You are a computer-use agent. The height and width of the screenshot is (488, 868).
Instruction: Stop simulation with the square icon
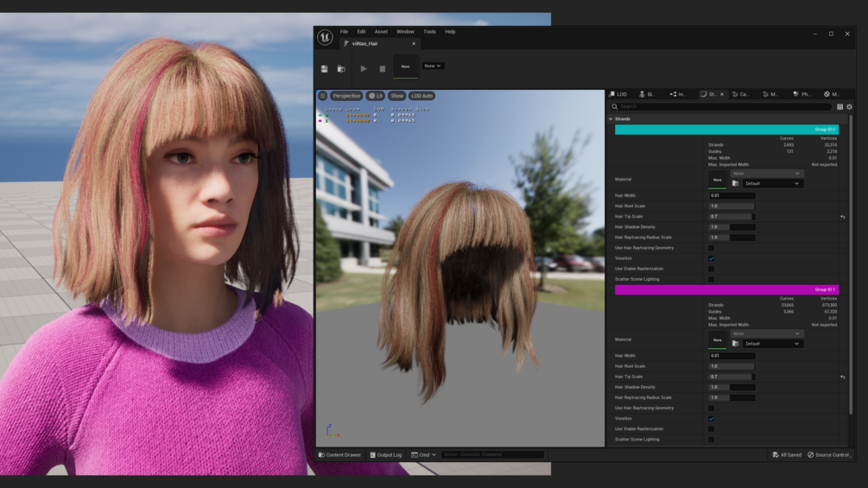(x=382, y=69)
